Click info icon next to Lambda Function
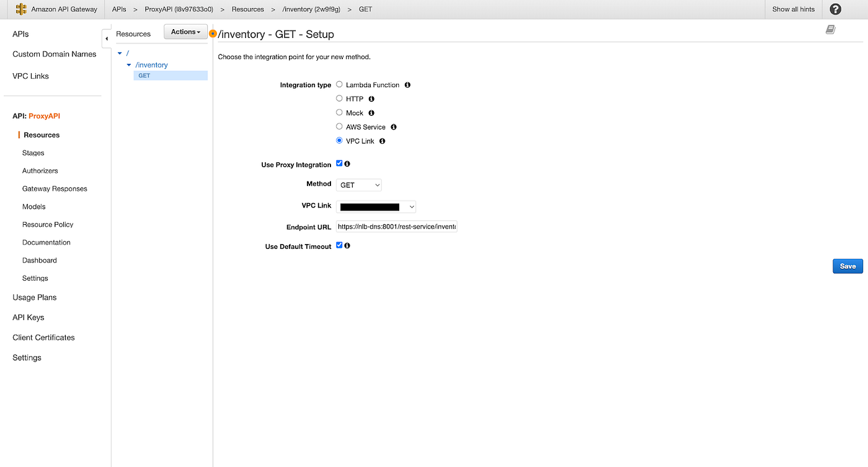The width and height of the screenshot is (868, 467). pos(407,85)
